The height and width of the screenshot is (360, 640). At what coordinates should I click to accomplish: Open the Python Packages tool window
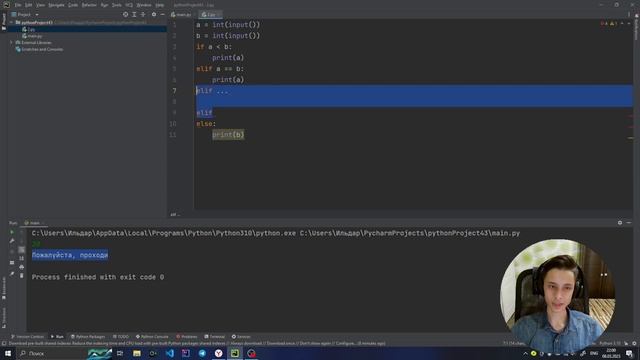pos(88,337)
